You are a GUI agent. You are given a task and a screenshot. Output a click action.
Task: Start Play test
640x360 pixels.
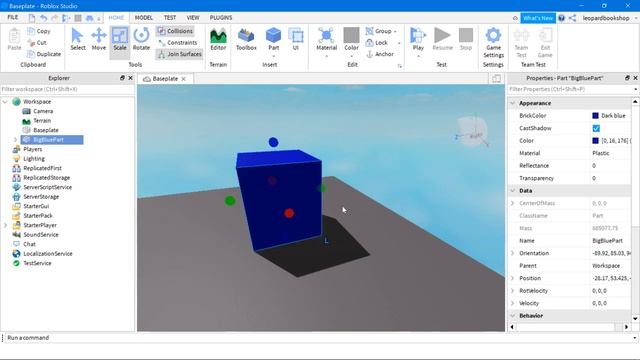(x=418, y=39)
